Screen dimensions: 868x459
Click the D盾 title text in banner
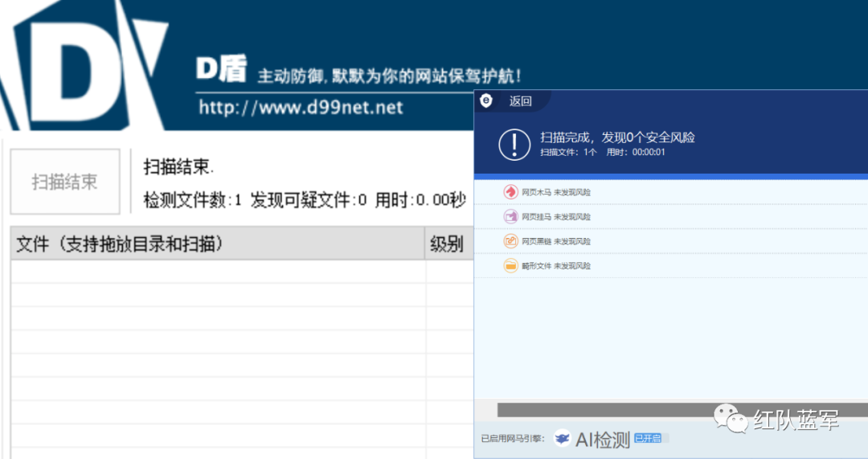[221, 70]
